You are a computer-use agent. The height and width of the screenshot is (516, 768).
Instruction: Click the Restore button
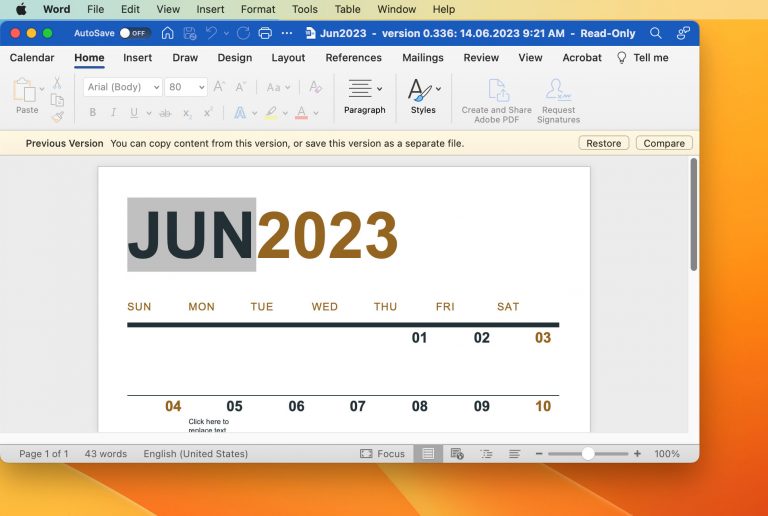point(603,143)
